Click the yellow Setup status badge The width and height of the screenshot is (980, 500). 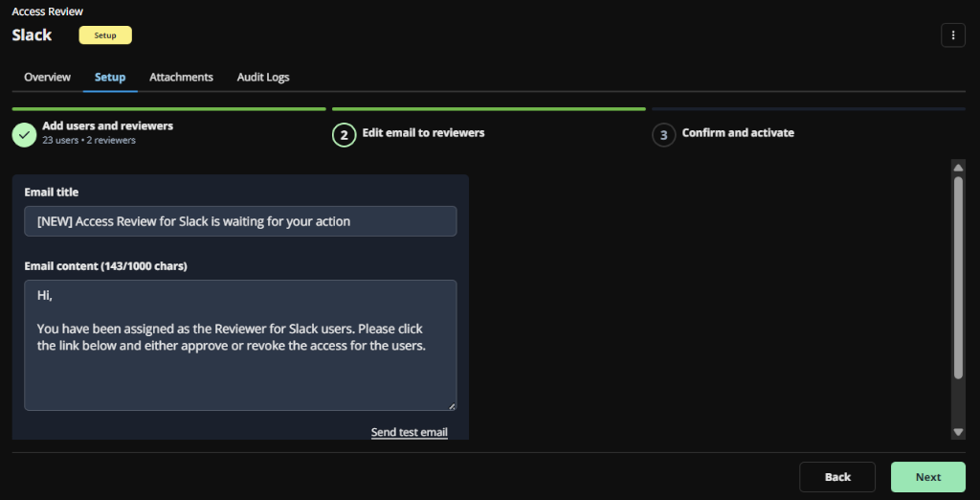(x=105, y=35)
